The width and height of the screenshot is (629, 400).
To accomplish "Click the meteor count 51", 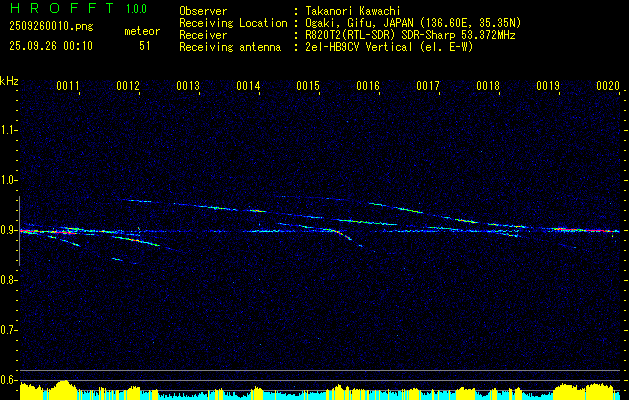I will pos(144,46).
